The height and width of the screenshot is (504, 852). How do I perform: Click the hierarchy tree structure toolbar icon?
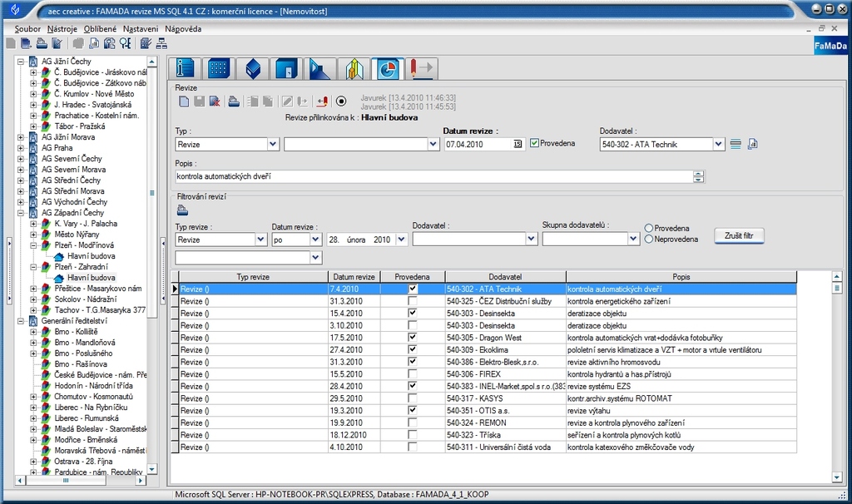coord(161,43)
